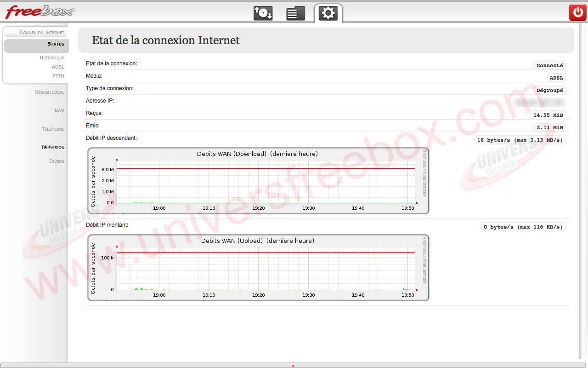588x368 pixels.
Task: Select the settings gear tab
Action: (x=328, y=13)
